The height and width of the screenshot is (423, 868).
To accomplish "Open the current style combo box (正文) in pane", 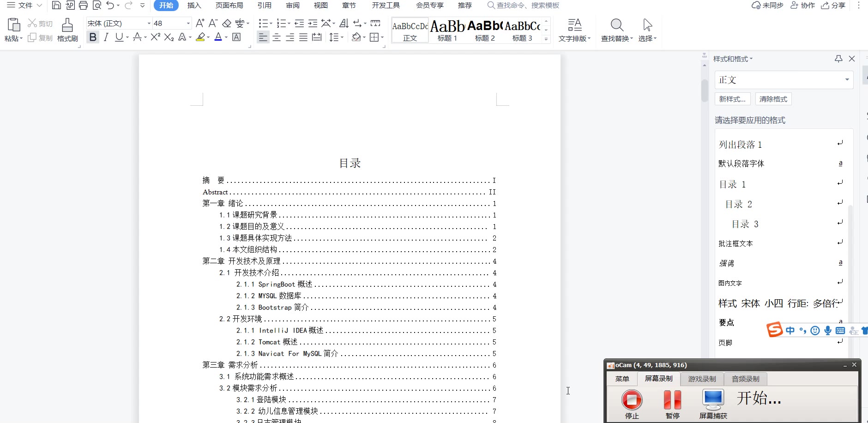I will 784,80.
